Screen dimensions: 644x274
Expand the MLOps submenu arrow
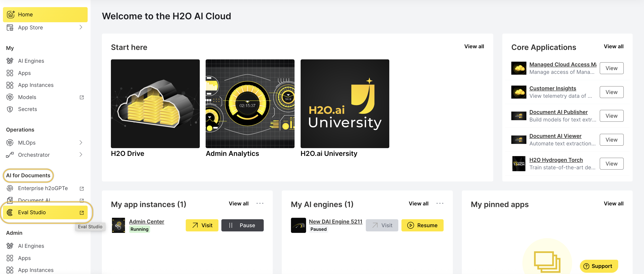point(81,143)
